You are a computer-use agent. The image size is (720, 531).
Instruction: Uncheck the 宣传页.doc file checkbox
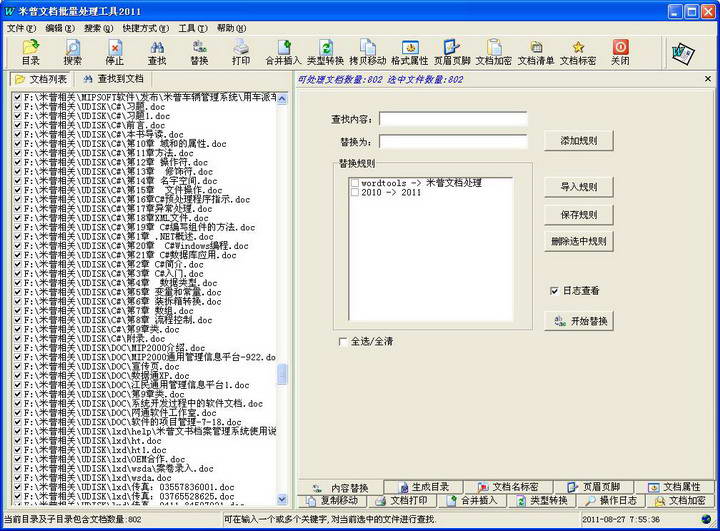click(x=17, y=367)
